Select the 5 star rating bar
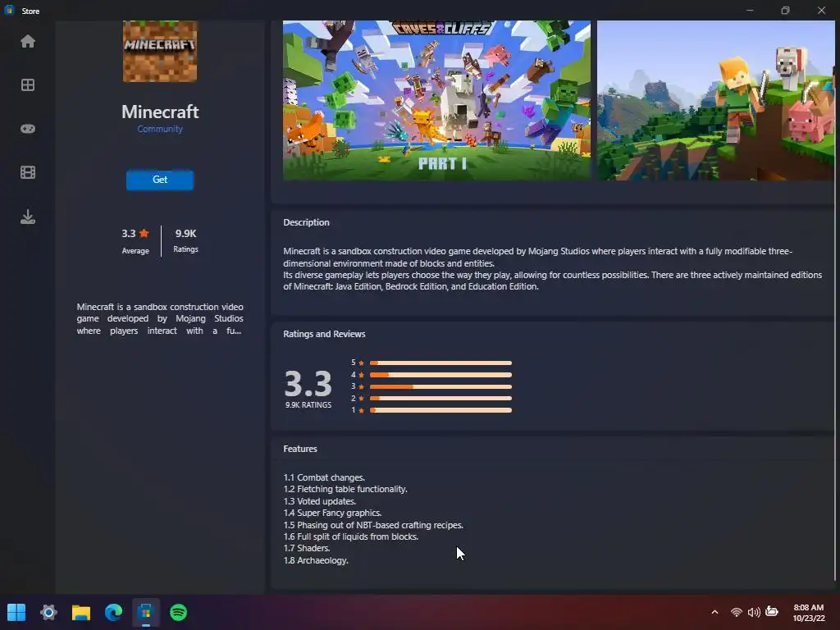The width and height of the screenshot is (840, 630). 441,363
